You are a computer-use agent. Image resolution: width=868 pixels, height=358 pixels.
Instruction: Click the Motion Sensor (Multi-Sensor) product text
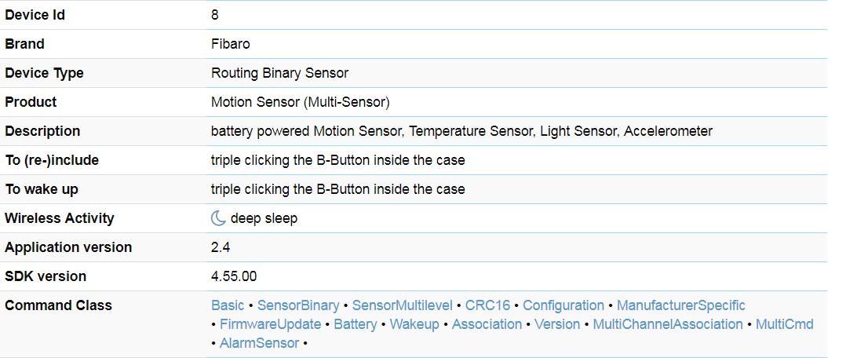(x=301, y=102)
